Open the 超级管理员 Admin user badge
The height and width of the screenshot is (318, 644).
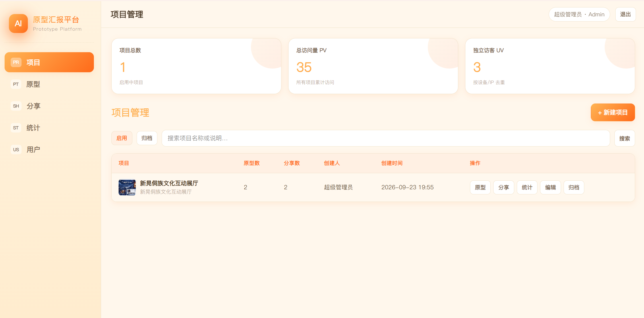tap(579, 14)
